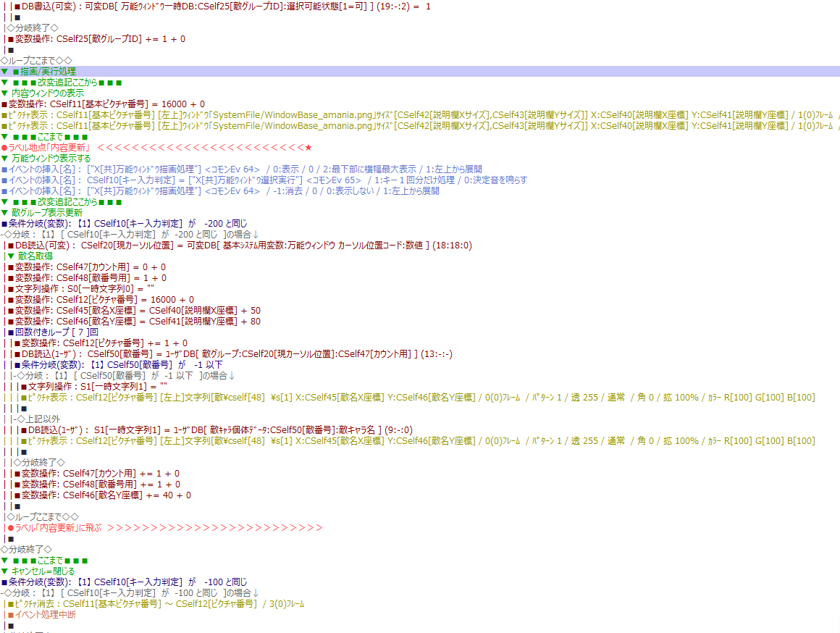Image resolution: width=840 pixels, height=633 pixels.
Task: Collapse the 敵名取得 section triangle
Action: click(x=11, y=256)
